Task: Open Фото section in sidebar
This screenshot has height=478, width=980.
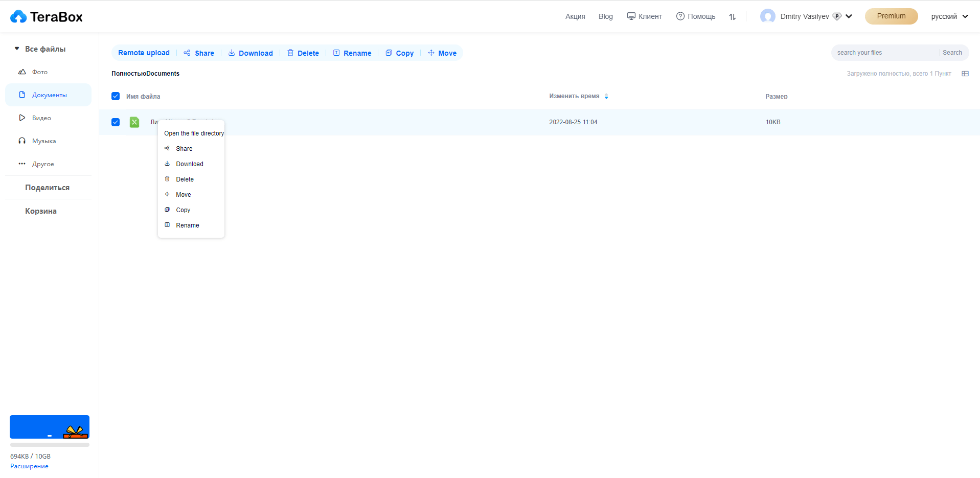Action: pyautogui.click(x=40, y=72)
